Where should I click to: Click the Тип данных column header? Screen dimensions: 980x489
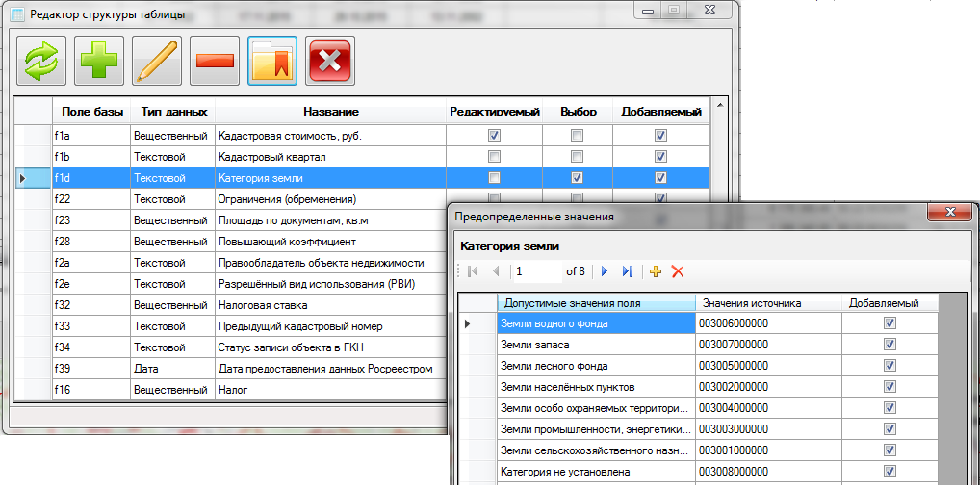(173, 112)
